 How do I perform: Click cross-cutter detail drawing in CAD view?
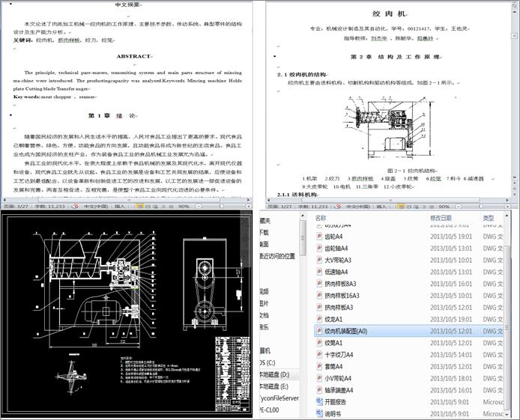click(71, 377)
